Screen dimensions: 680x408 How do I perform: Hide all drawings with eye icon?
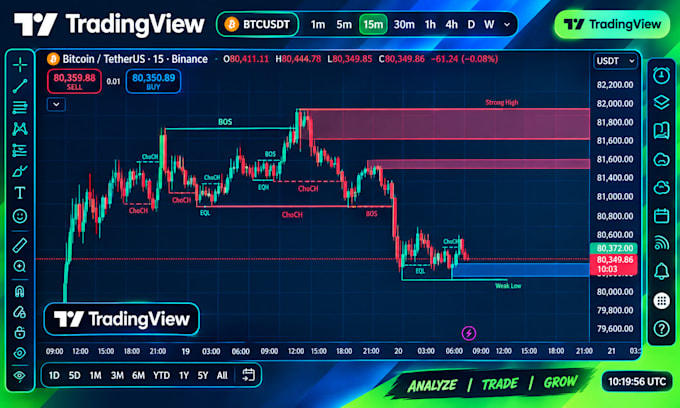coord(20,353)
